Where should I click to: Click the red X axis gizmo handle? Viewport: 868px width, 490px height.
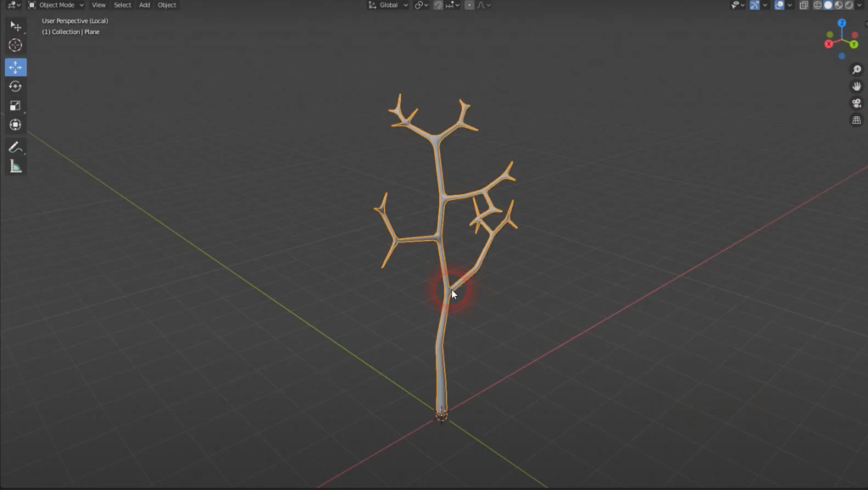point(829,44)
